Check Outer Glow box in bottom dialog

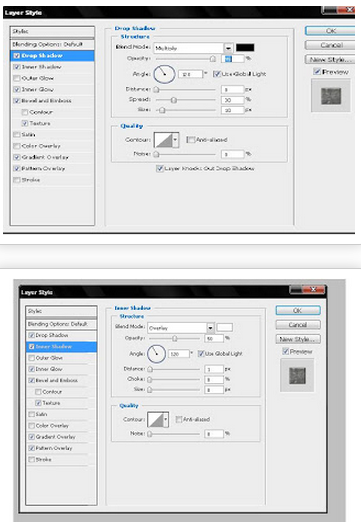pos(32,358)
